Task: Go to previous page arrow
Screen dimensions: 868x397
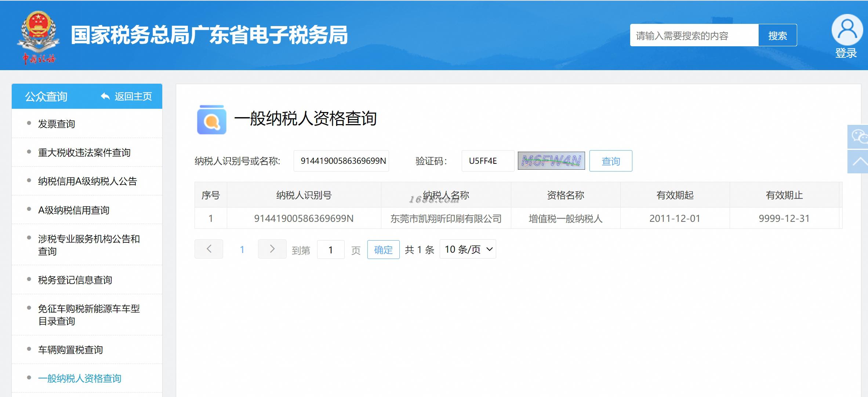Action: coord(209,249)
